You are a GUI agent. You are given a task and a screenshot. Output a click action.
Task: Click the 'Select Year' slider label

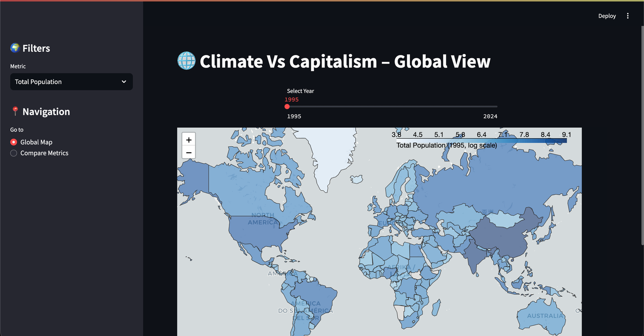pos(300,91)
